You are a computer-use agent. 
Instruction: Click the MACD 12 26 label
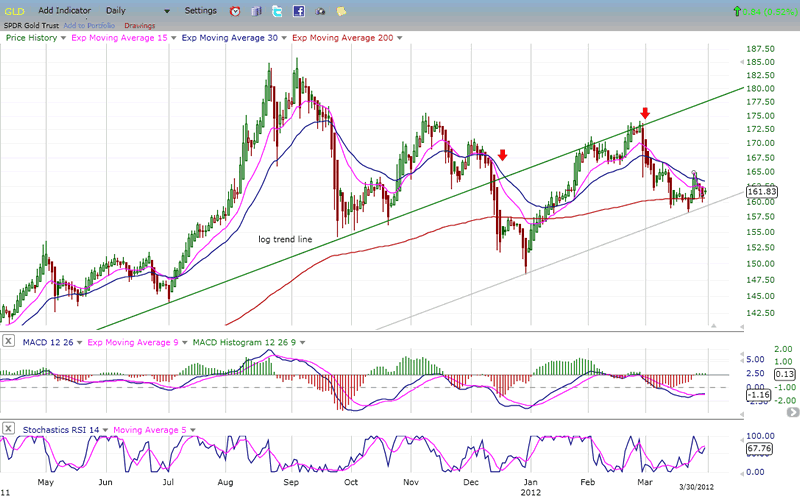[48, 342]
